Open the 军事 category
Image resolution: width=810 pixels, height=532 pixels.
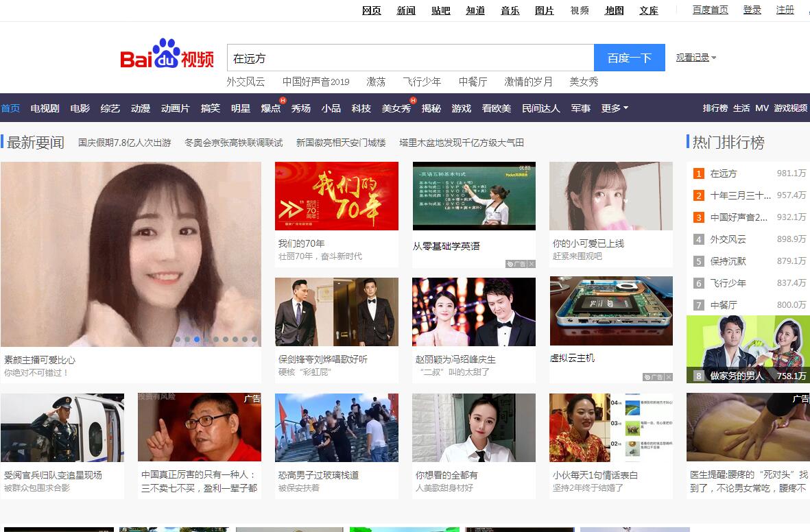(x=581, y=108)
